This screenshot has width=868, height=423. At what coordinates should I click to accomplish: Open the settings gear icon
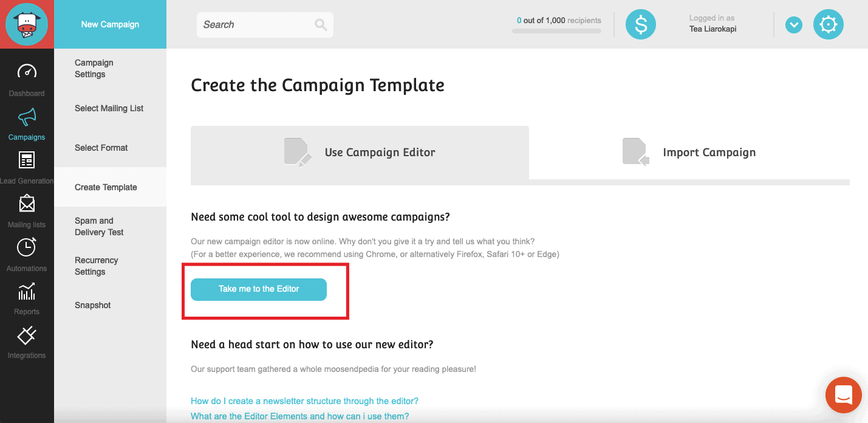[x=829, y=25]
